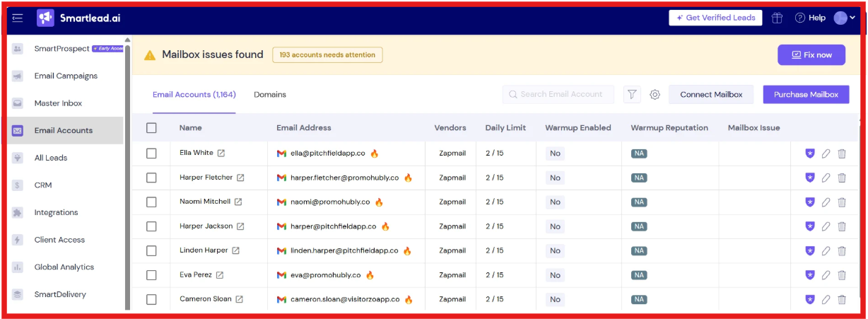Toggle the select-all header checkbox
The width and height of the screenshot is (868, 319).
click(x=151, y=128)
